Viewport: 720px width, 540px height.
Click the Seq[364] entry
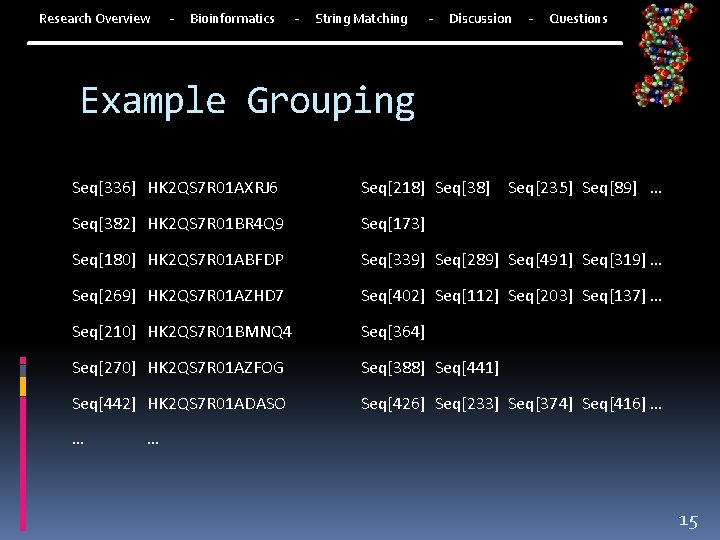[x=393, y=332]
